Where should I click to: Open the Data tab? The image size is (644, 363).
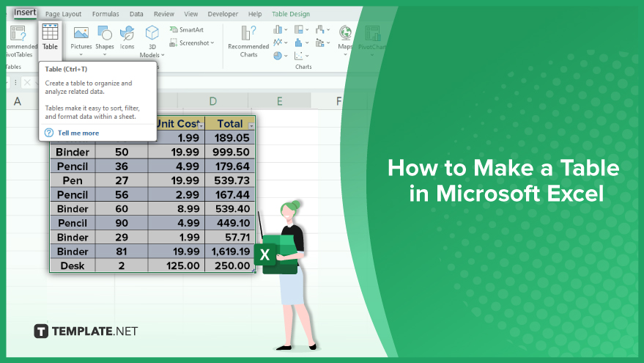pos(136,14)
